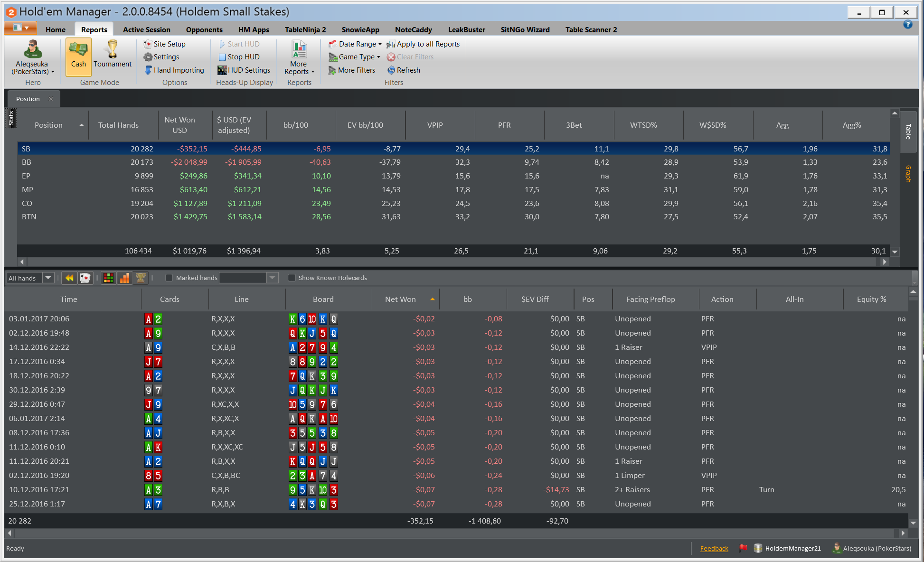Click the orange bar chart icon
Viewport: 924px width, 562px height.
(x=124, y=278)
